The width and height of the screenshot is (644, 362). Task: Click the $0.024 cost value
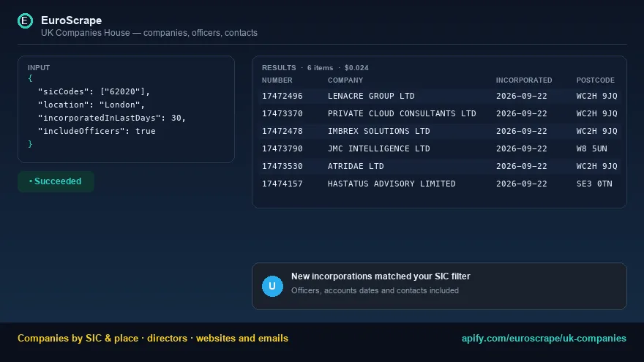tap(356, 68)
